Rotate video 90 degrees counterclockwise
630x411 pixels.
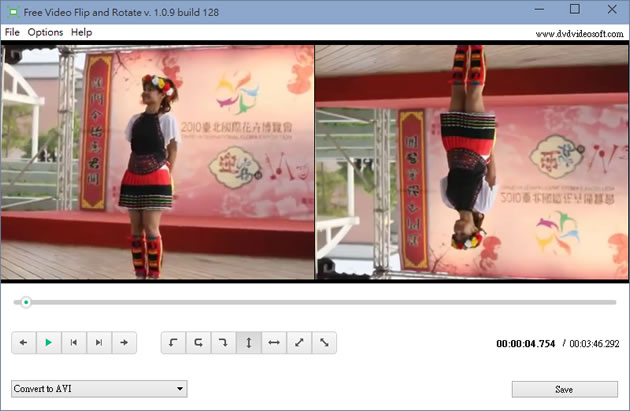click(x=173, y=343)
